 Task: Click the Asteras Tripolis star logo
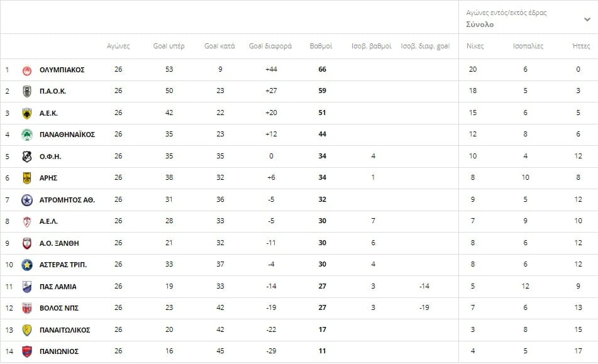pyautogui.click(x=26, y=265)
